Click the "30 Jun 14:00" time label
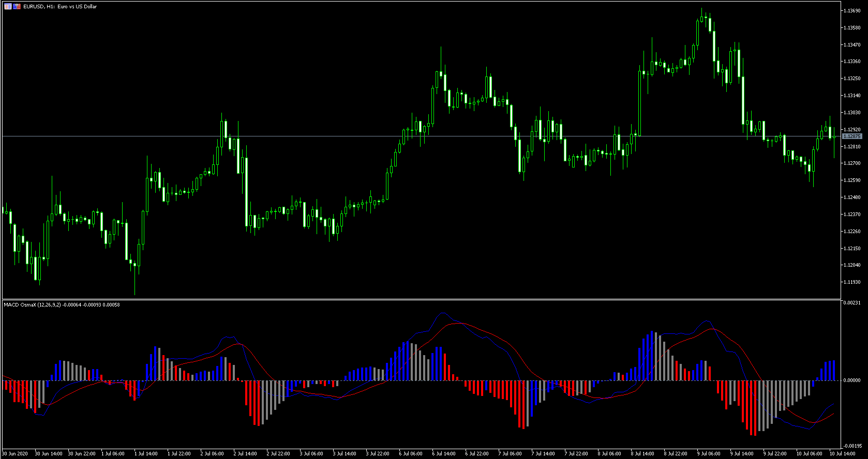 point(49,454)
